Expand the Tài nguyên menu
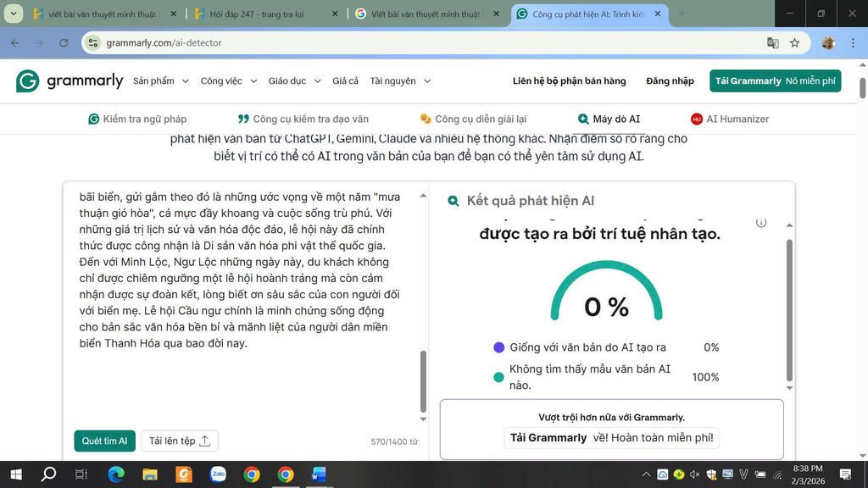 [x=400, y=80]
